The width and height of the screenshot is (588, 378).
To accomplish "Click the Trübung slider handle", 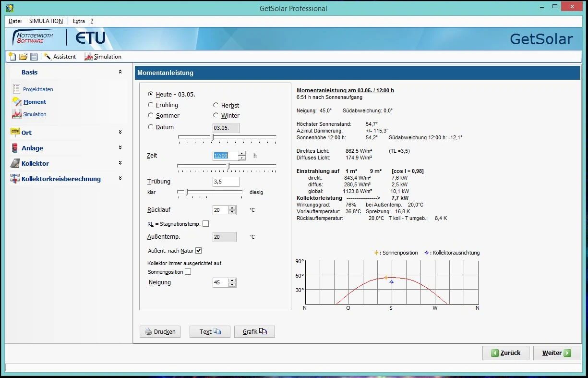I will coord(187,192).
